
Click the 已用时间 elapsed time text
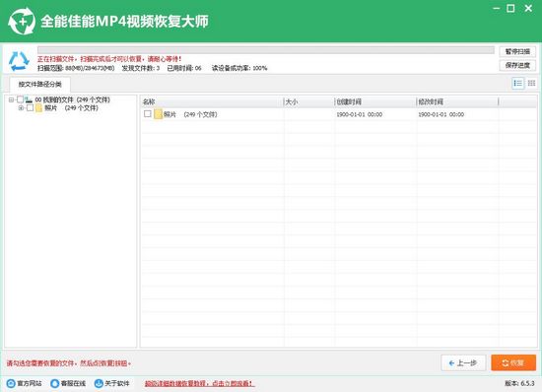184,68
